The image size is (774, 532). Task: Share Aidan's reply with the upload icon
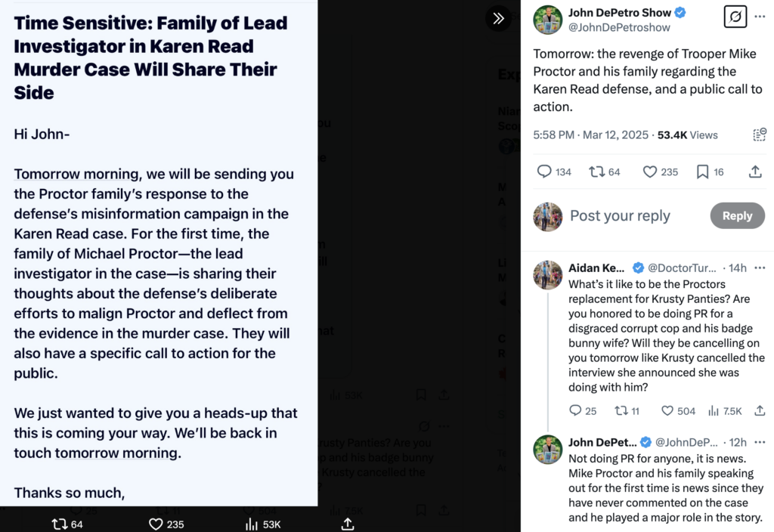(759, 410)
